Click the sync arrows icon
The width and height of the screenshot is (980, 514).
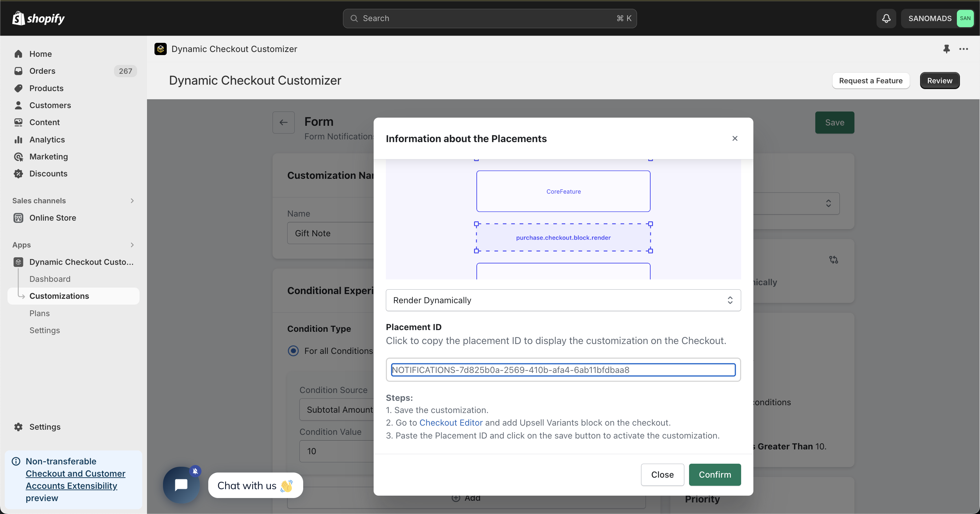(x=834, y=259)
